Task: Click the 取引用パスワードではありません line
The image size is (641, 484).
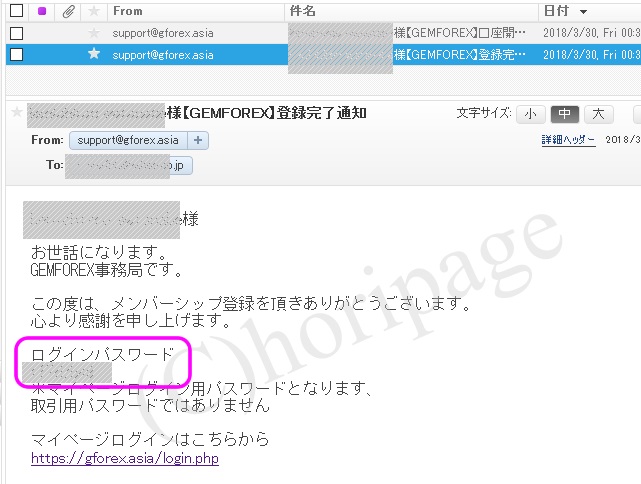Action: coord(150,406)
